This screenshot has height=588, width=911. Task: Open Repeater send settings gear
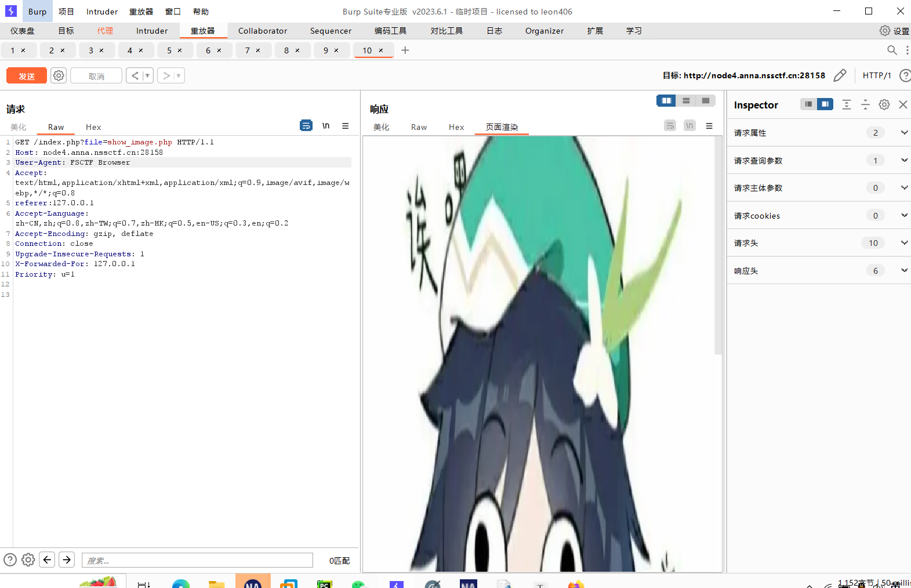pyautogui.click(x=59, y=75)
